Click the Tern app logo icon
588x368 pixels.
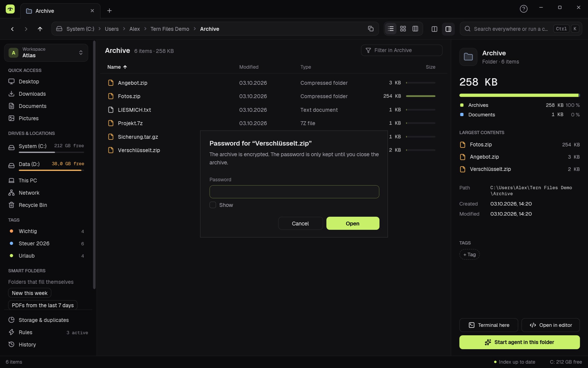coord(10,9)
